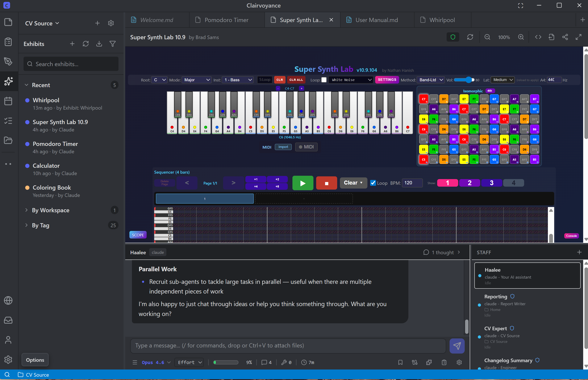Screen dimensions: 588x380
Task: Open the Mode Major dropdown
Action: pos(196,80)
